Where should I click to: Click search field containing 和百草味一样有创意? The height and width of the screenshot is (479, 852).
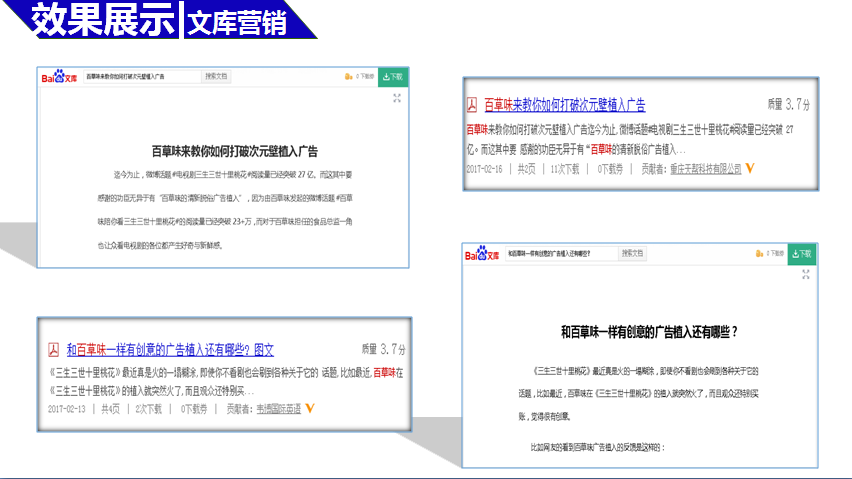pyautogui.click(x=561, y=254)
